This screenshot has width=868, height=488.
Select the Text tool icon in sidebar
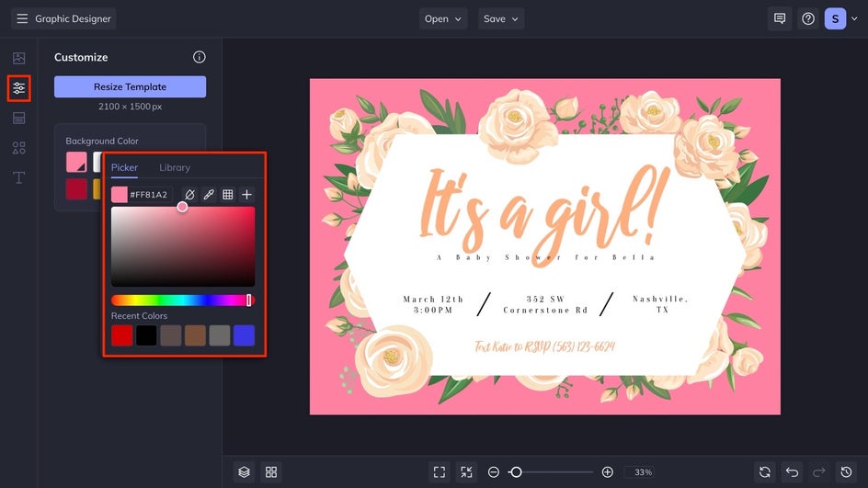[18, 177]
